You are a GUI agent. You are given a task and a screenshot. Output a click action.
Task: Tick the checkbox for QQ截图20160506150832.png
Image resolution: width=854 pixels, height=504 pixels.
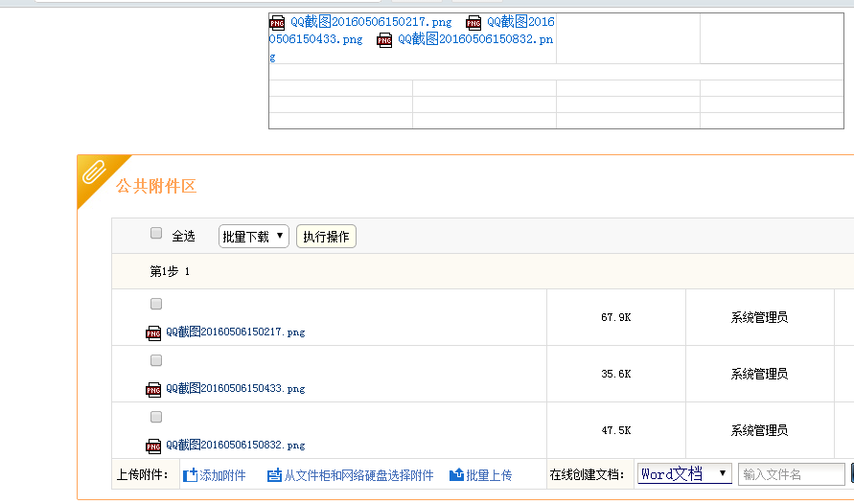tap(156, 417)
